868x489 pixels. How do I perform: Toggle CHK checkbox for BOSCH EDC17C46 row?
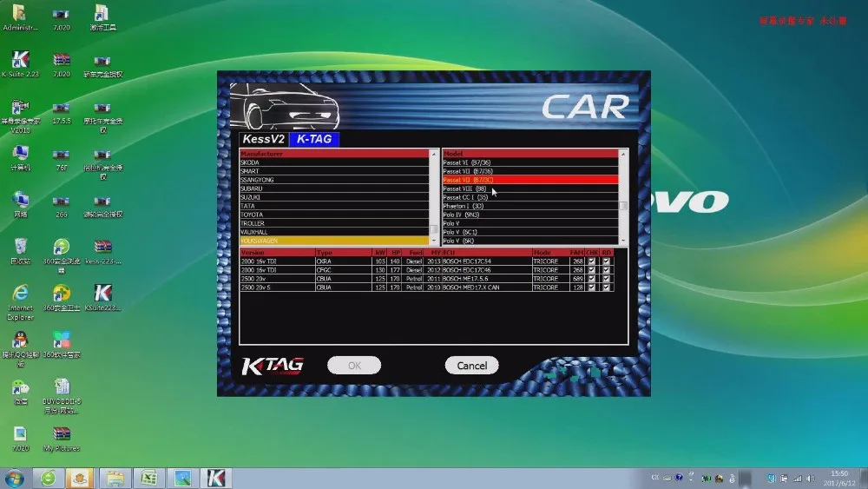(x=592, y=270)
